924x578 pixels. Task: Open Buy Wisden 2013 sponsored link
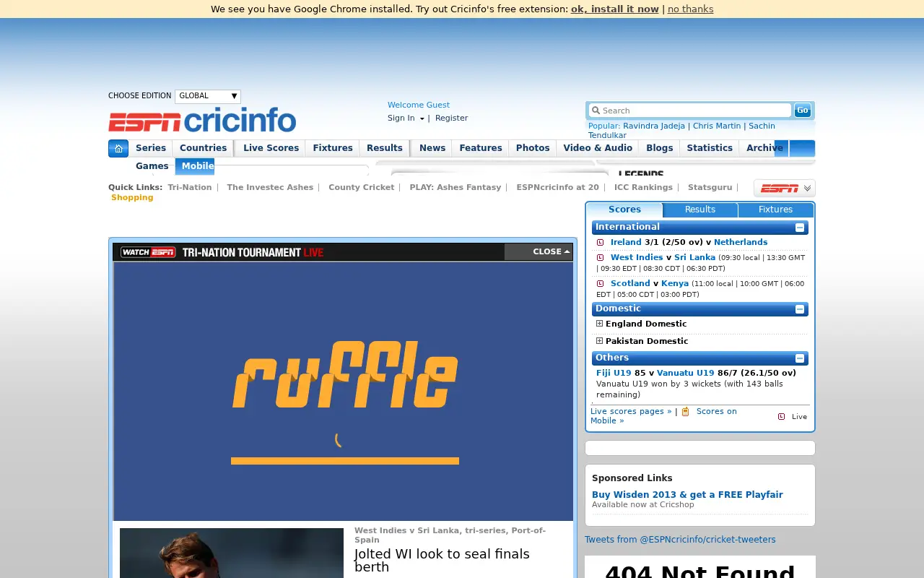click(x=687, y=495)
